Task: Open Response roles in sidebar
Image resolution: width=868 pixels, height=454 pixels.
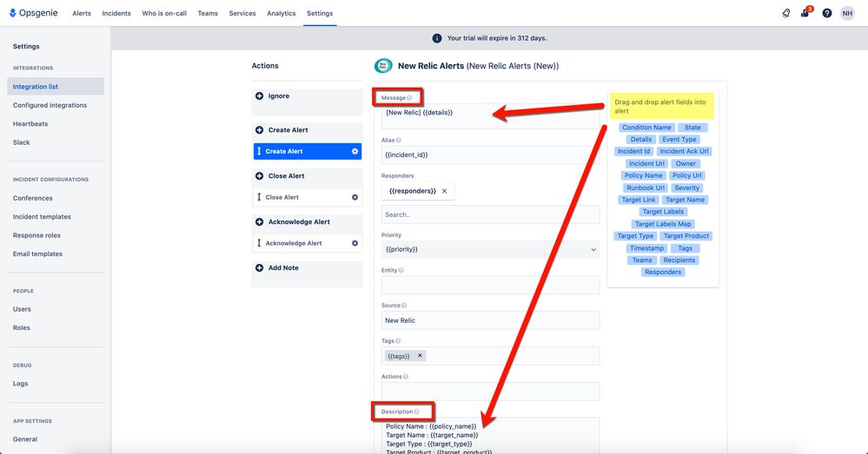Action: (x=36, y=235)
